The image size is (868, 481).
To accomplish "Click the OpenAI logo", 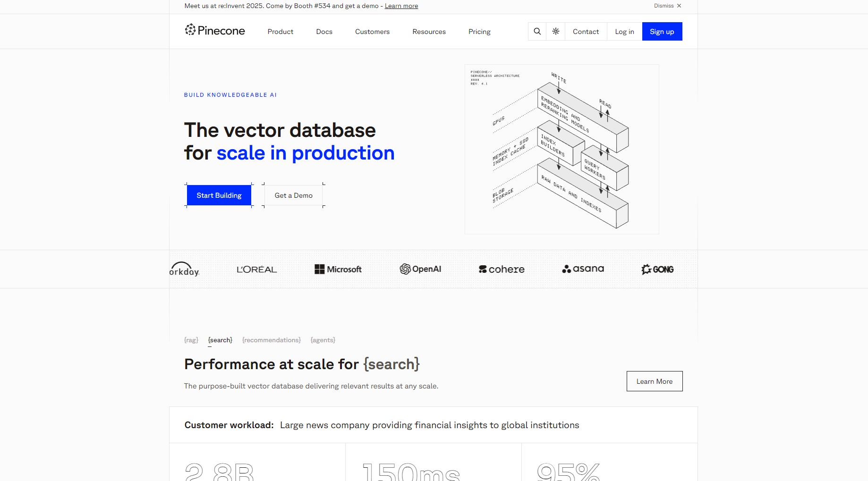I will [420, 269].
